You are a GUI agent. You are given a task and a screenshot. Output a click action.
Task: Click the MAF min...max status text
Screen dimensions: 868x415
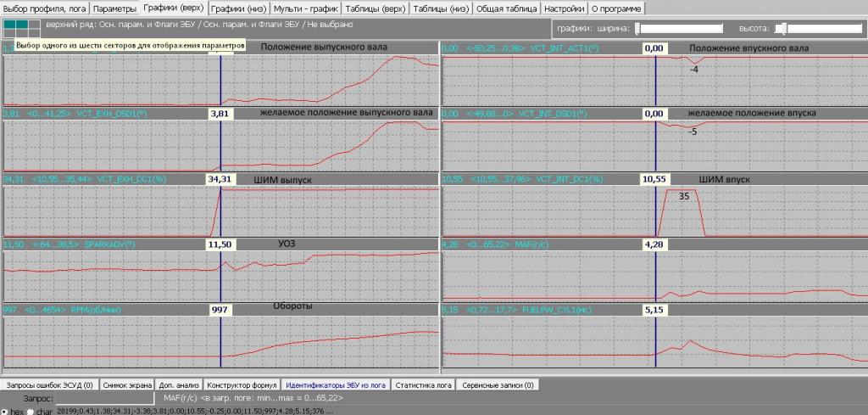pos(253,398)
